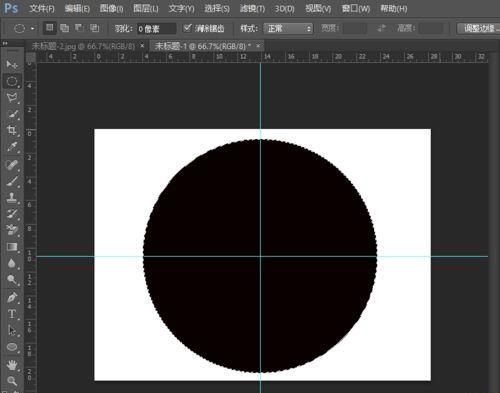This screenshot has height=393, width=500.
Task: Select the Healing Brush tool
Action: point(12,164)
